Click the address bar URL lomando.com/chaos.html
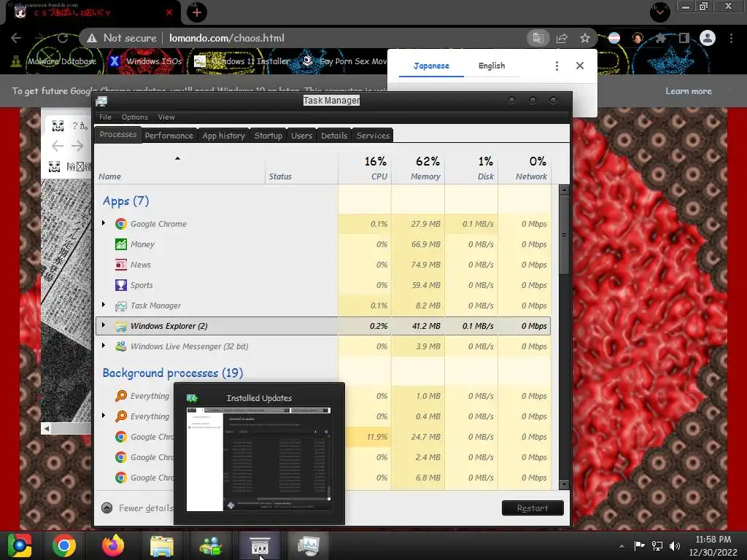The height and width of the screenshot is (560, 747). [227, 38]
